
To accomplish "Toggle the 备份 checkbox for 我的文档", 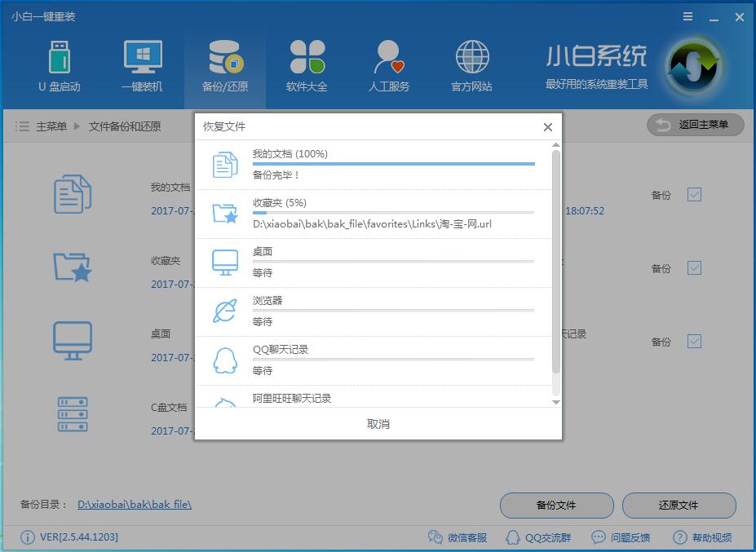I will (x=693, y=195).
